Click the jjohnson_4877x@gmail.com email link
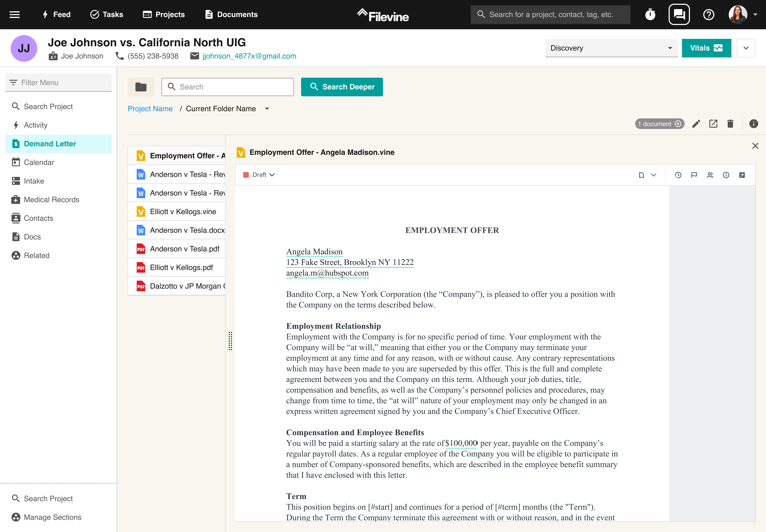 (249, 56)
